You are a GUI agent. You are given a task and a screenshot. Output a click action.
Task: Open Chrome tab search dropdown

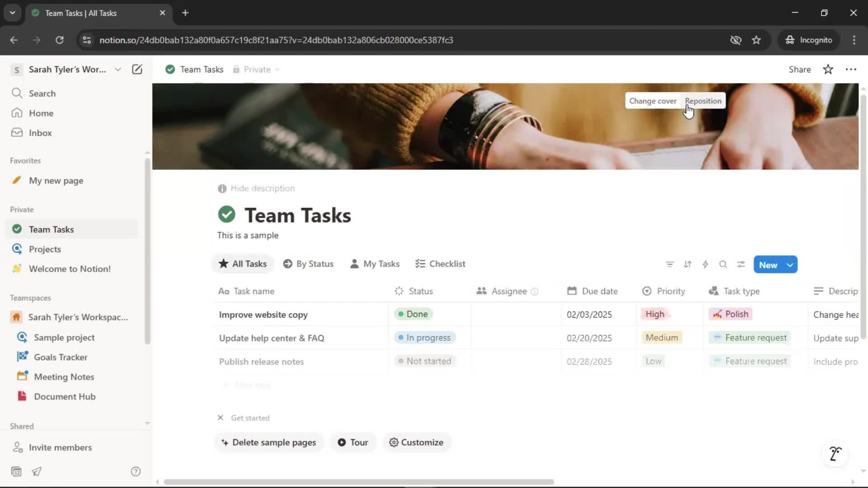[x=12, y=13]
